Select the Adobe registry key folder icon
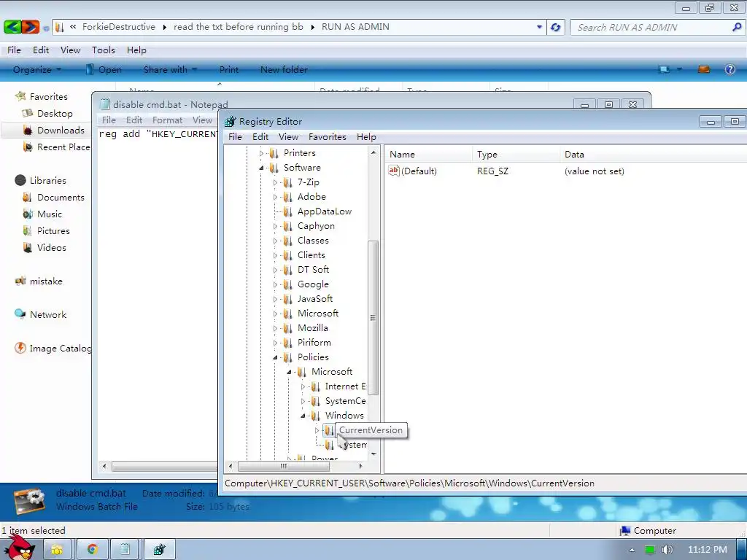Image resolution: width=747 pixels, height=560 pixels. [x=287, y=197]
